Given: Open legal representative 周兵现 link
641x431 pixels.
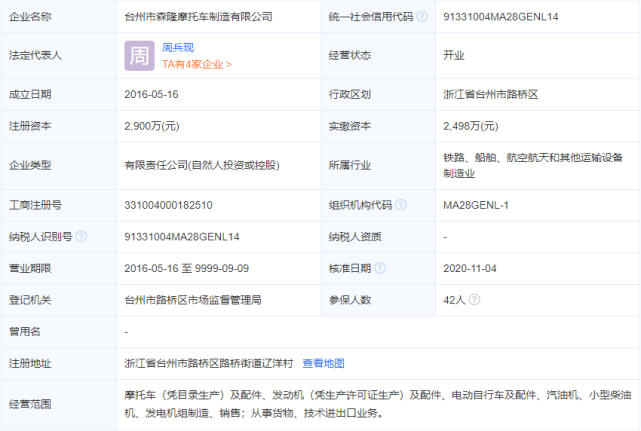Looking at the screenshot, I should pos(178,47).
